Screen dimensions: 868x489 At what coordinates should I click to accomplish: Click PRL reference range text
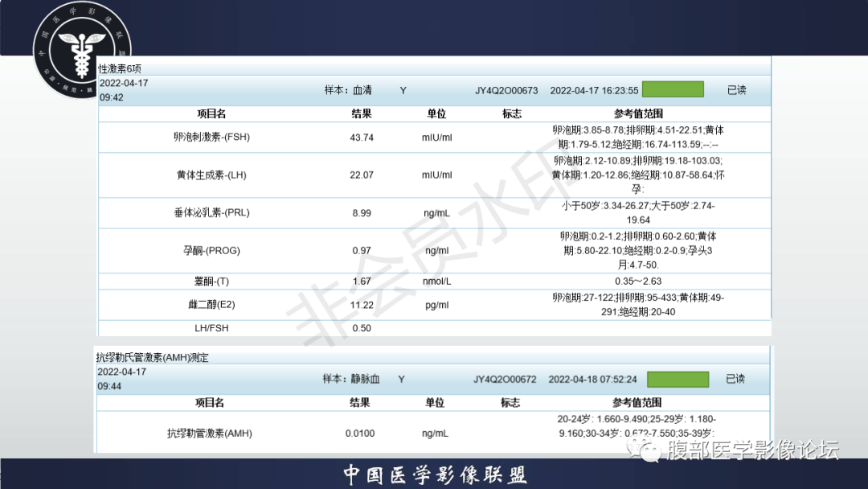tap(638, 212)
